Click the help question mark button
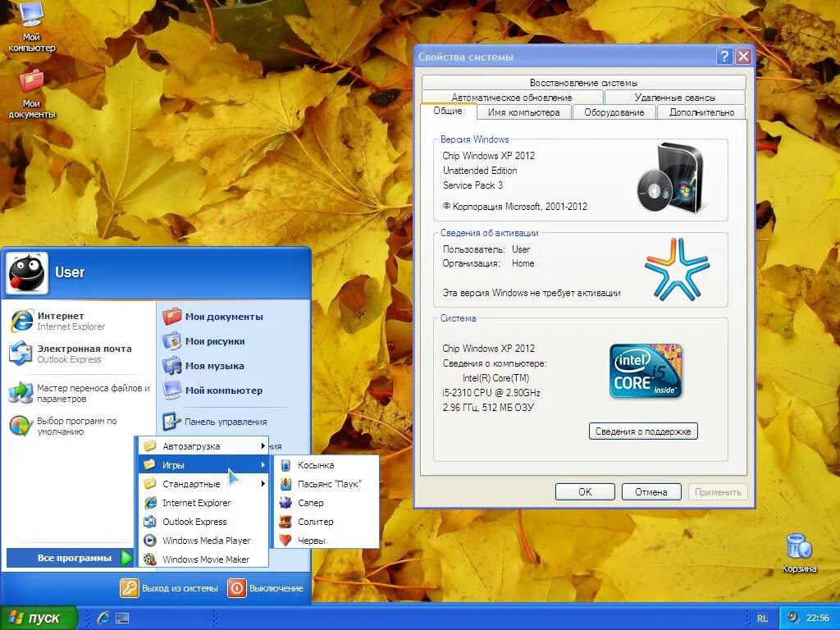Image resolution: width=840 pixels, height=630 pixels. (724, 57)
